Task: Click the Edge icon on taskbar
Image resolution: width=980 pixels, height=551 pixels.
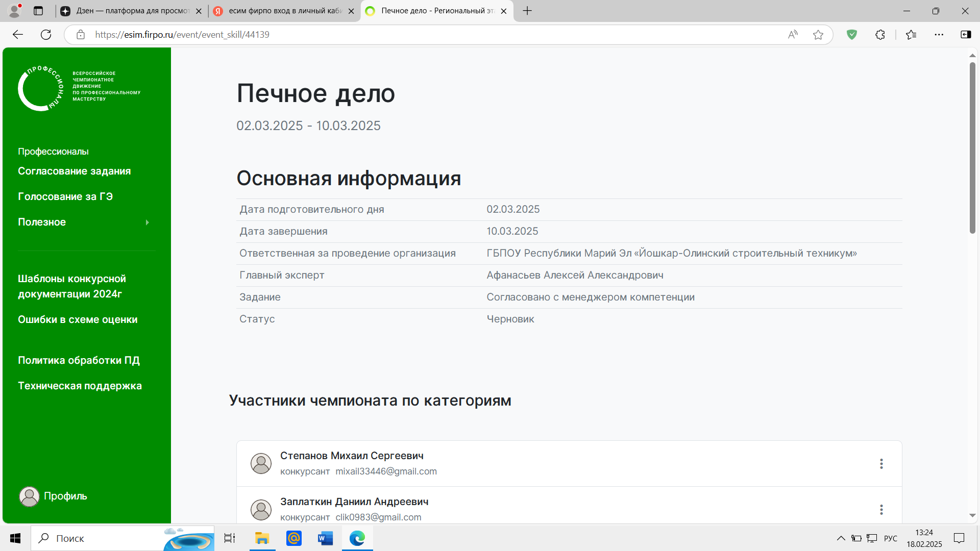Action: pyautogui.click(x=357, y=538)
